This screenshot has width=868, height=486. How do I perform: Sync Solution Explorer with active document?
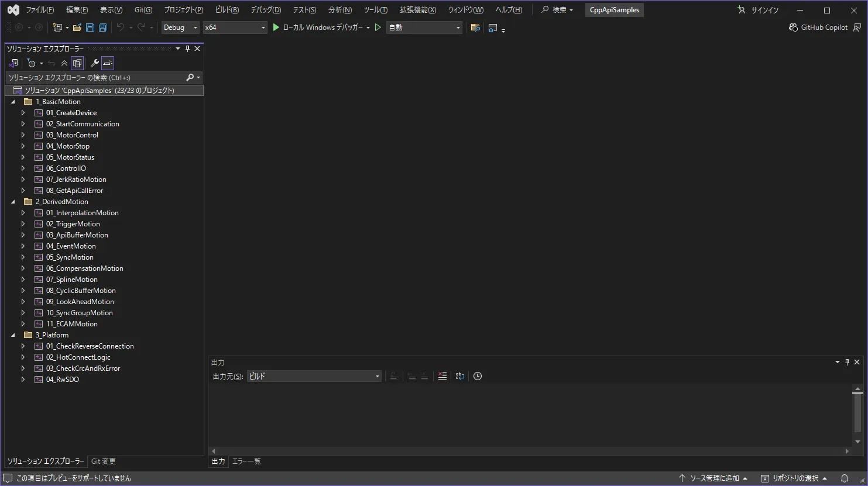52,63
